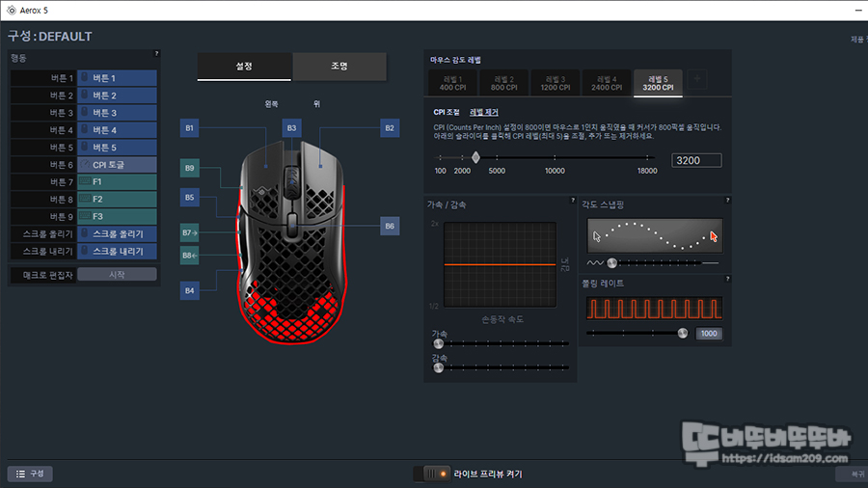
Task: Select 레벨 4 2400 CPI tab
Action: click(x=607, y=84)
